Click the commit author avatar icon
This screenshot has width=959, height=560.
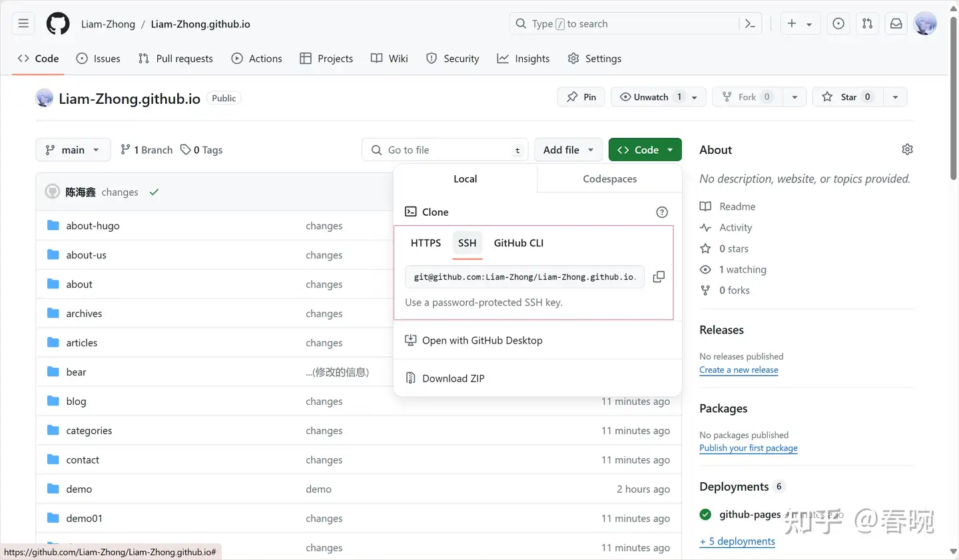(52, 192)
